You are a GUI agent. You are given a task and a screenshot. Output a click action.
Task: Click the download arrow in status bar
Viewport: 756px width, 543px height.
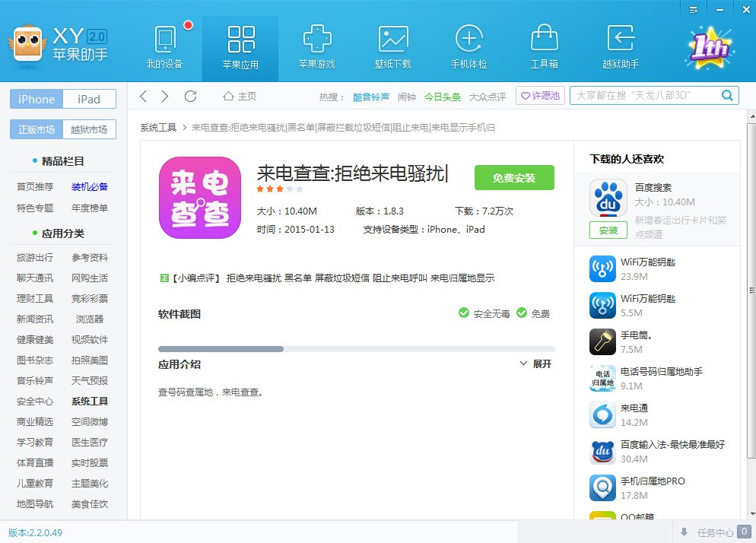684,532
